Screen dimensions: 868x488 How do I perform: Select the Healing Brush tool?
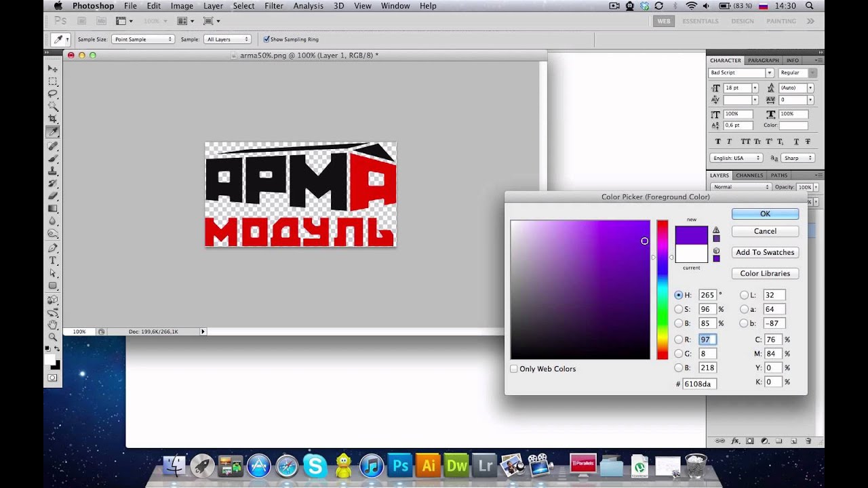[x=52, y=146]
